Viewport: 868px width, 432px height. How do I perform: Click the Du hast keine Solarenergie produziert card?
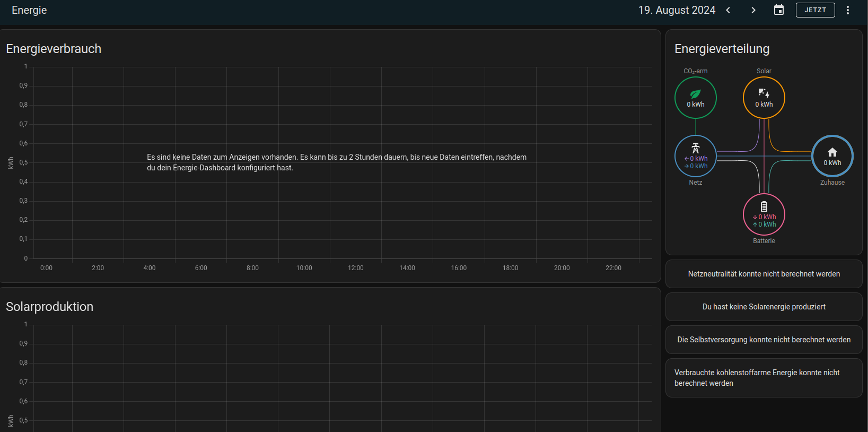point(764,307)
